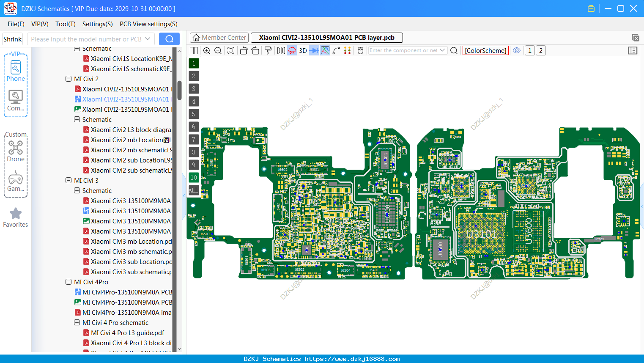644x363 pixels.
Task: Open the VIP(V) menu
Action: (40, 24)
